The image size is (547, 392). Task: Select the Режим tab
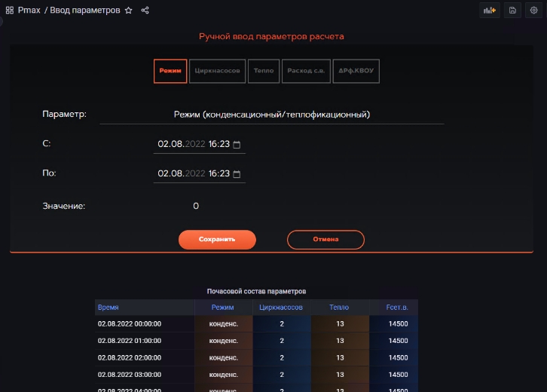point(170,71)
